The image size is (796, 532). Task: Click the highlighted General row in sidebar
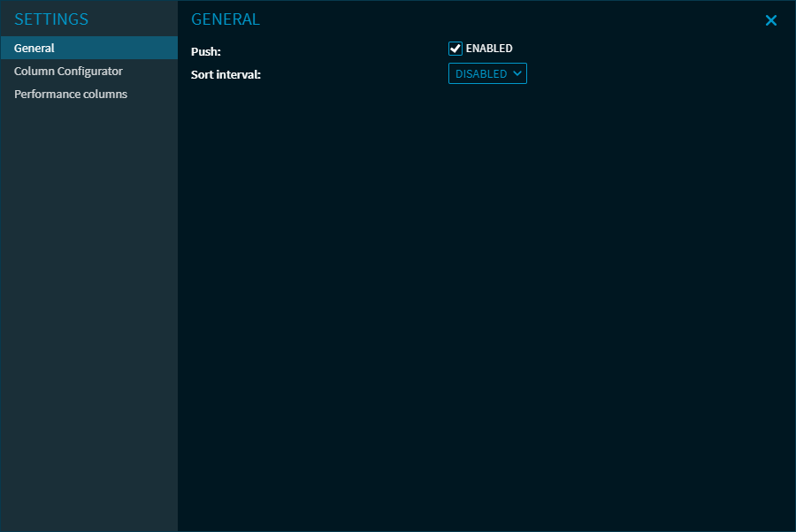[x=88, y=49]
